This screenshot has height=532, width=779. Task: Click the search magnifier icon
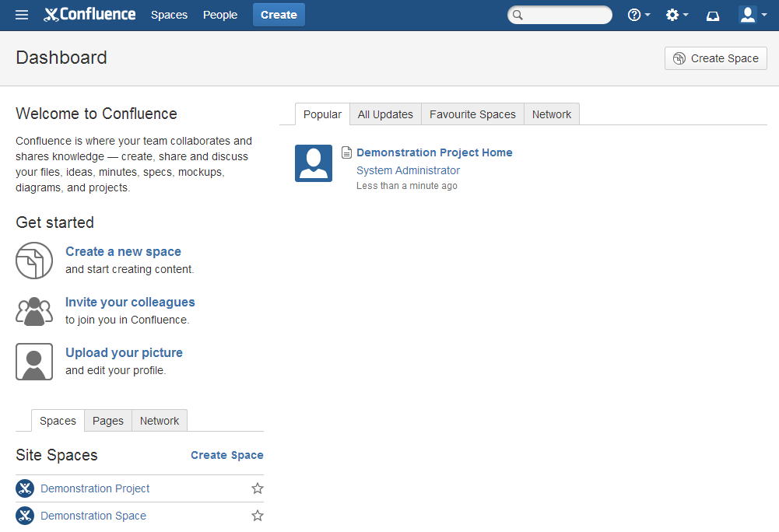[518, 15]
